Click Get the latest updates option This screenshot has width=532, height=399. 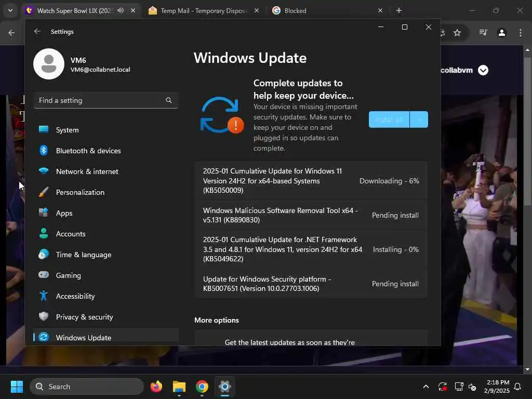[311, 338]
